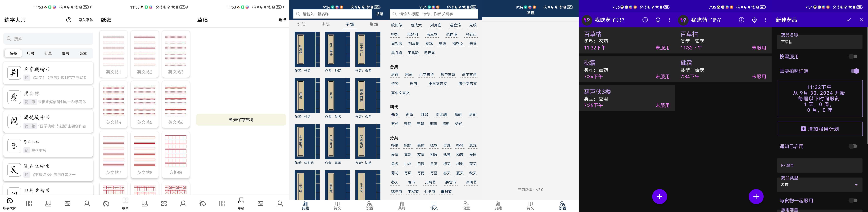
Task: Enable the 与食物一起服用 switch
Action: click(853, 201)
